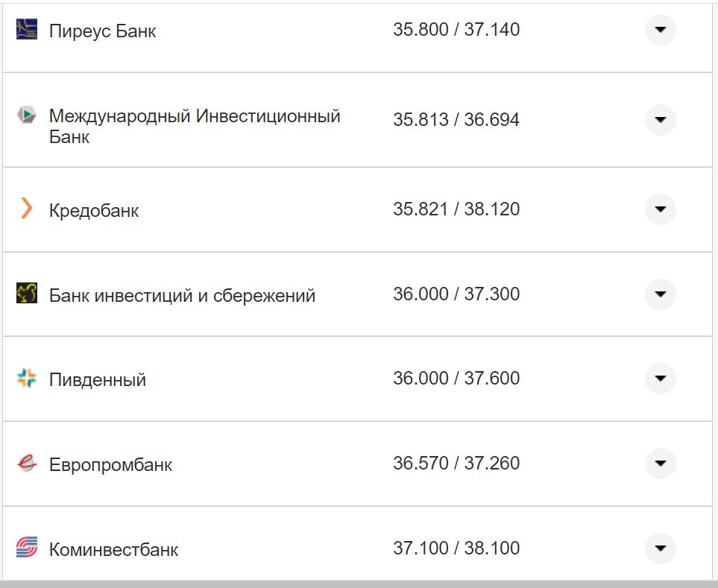718x588 pixels.
Task: Open the Кредобанк dropdown arrow
Action: coord(660,209)
